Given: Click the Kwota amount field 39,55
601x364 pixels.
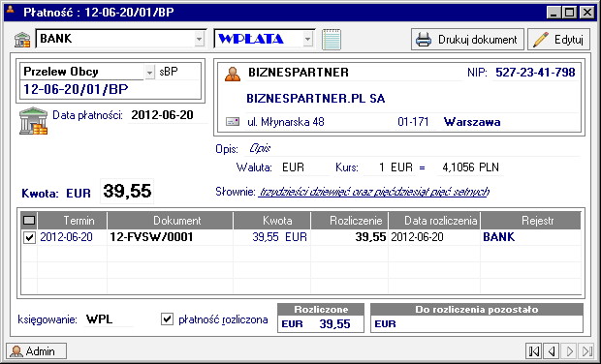Looking at the screenshot, I should point(127,191).
